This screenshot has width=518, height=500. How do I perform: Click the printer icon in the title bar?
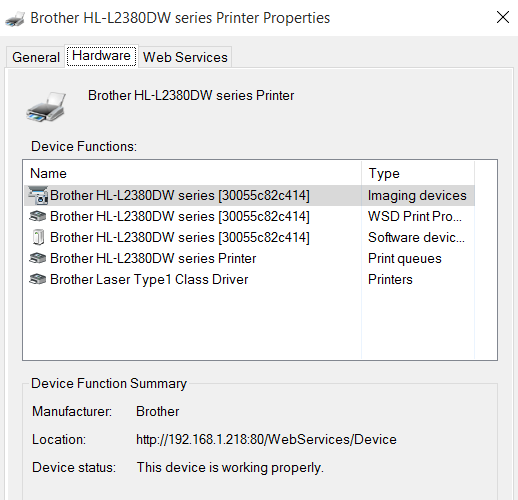click(x=15, y=19)
